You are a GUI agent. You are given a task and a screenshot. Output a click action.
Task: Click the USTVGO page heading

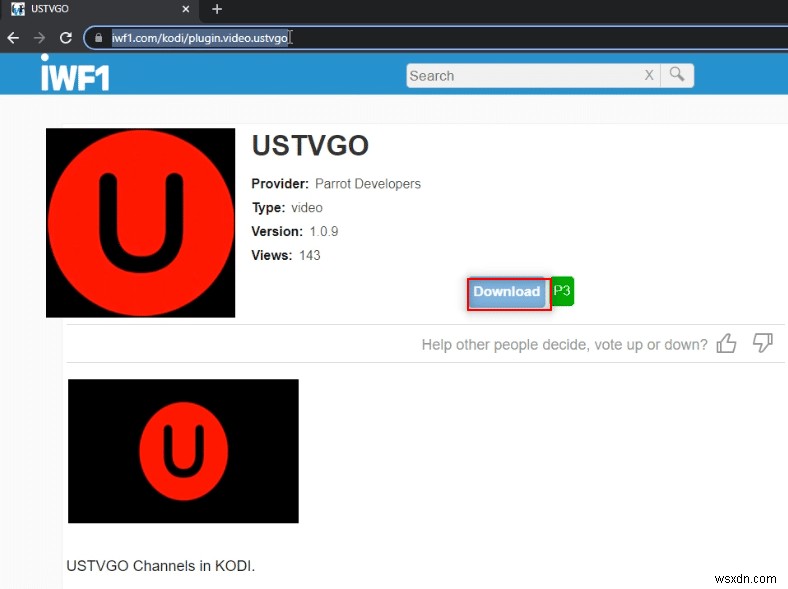pyautogui.click(x=310, y=146)
